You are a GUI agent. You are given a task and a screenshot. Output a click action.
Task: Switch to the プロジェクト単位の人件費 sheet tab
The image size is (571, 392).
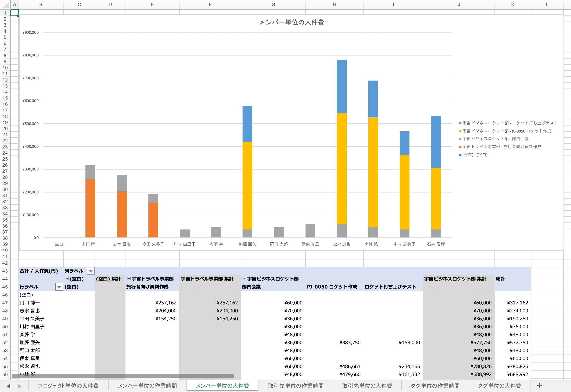(x=68, y=386)
